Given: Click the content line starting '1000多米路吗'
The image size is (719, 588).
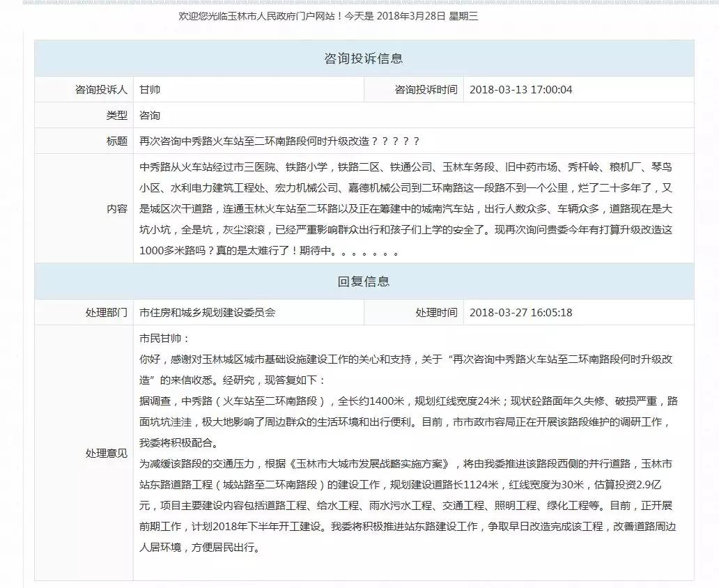Looking at the screenshot, I should tap(269, 251).
